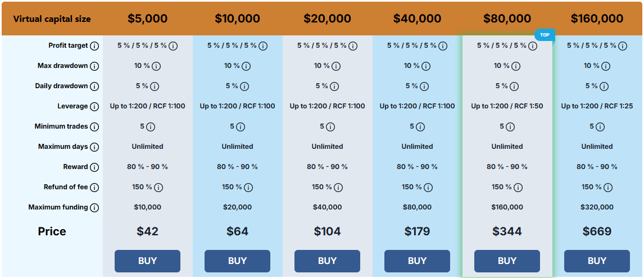
Task: Click info icon by profit target in $80,000 column
Action: [533, 46]
